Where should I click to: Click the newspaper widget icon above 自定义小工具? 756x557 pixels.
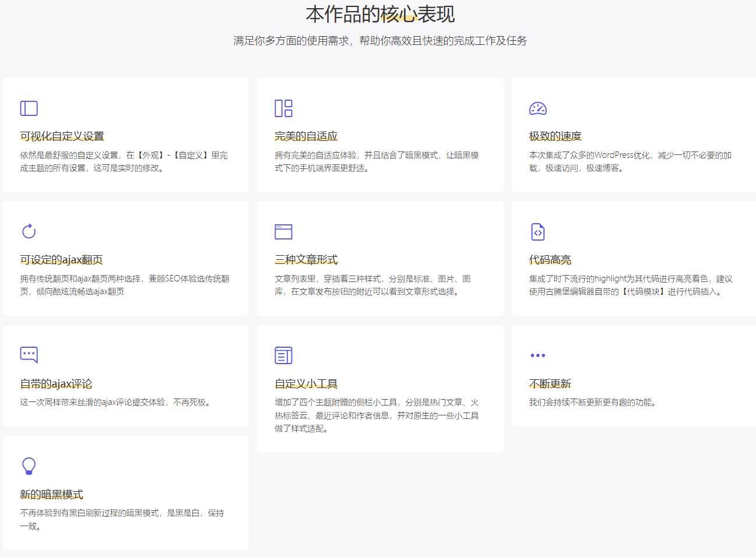tap(283, 355)
